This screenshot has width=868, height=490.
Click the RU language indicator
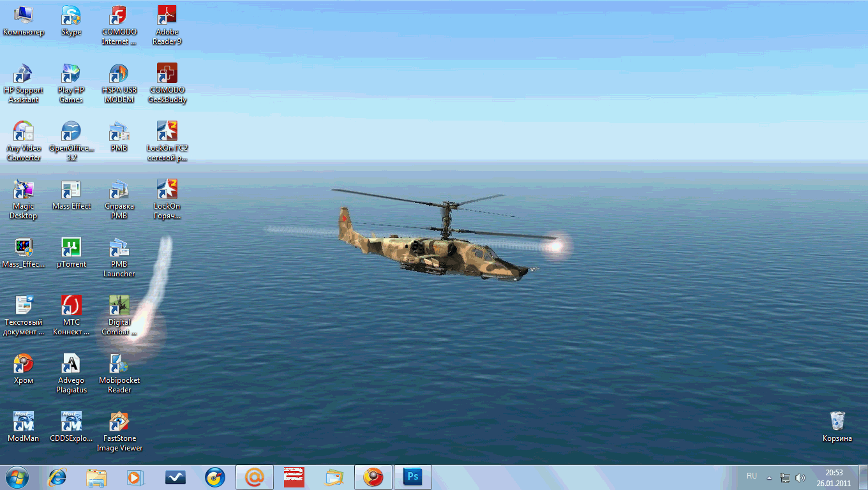pos(752,477)
